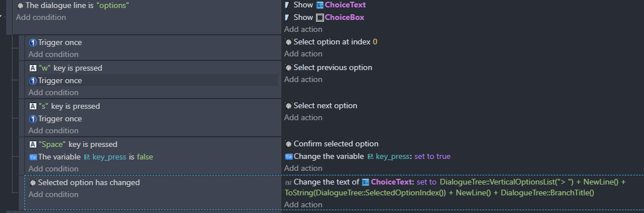Select the "Confirm selected option" action
This screenshot has width=644, height=213.
pyautogui.click(x=336, y=144)
